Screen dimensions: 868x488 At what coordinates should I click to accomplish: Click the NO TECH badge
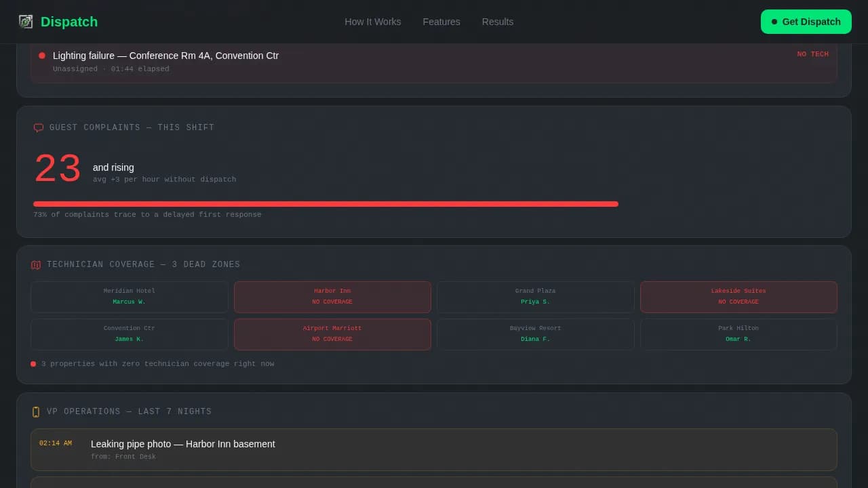coord(812,54)
